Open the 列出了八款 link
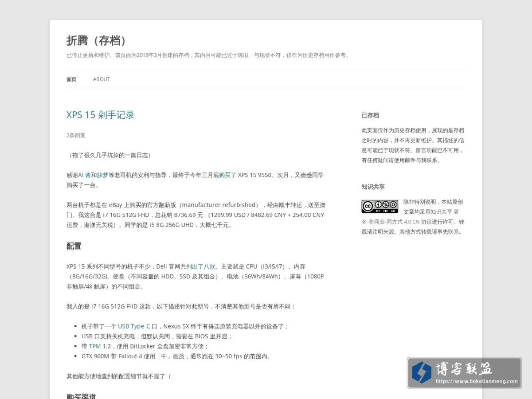The height and width of the screenshot is (399, 532). (x=200, y=266)
